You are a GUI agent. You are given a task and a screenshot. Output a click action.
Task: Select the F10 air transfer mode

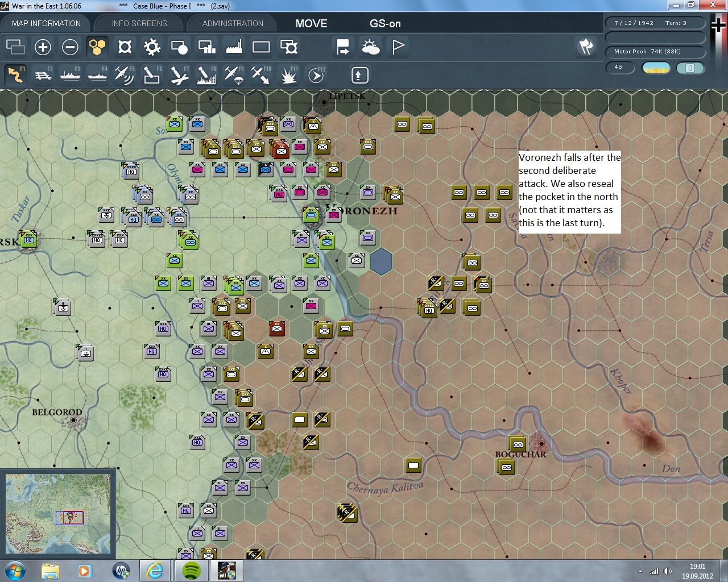[x=261, y=75]
